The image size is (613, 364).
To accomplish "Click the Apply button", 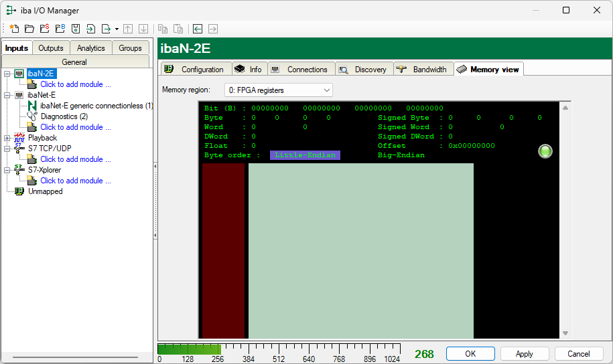I will click(x=524, y=354).
